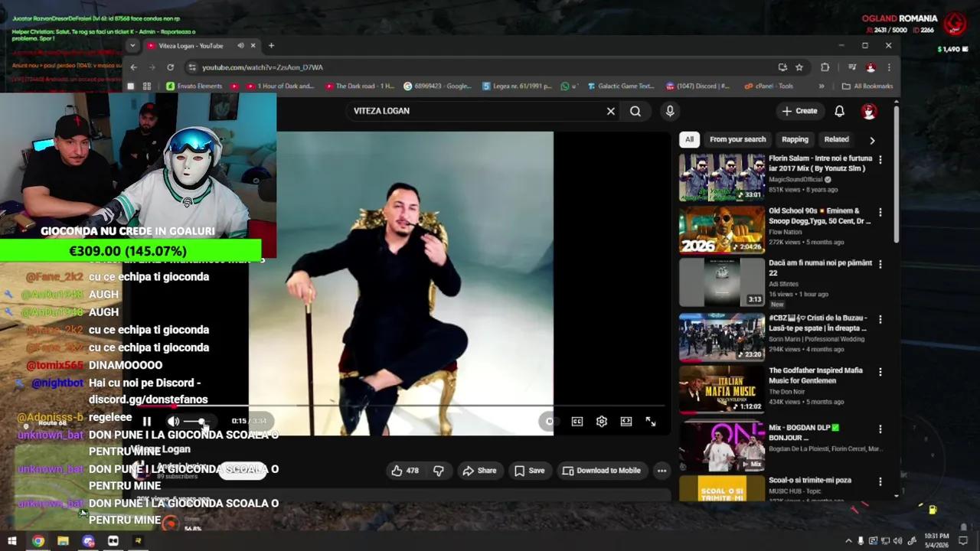
Task: Open the YouTube account avatar menu
Action: (868, 111)
